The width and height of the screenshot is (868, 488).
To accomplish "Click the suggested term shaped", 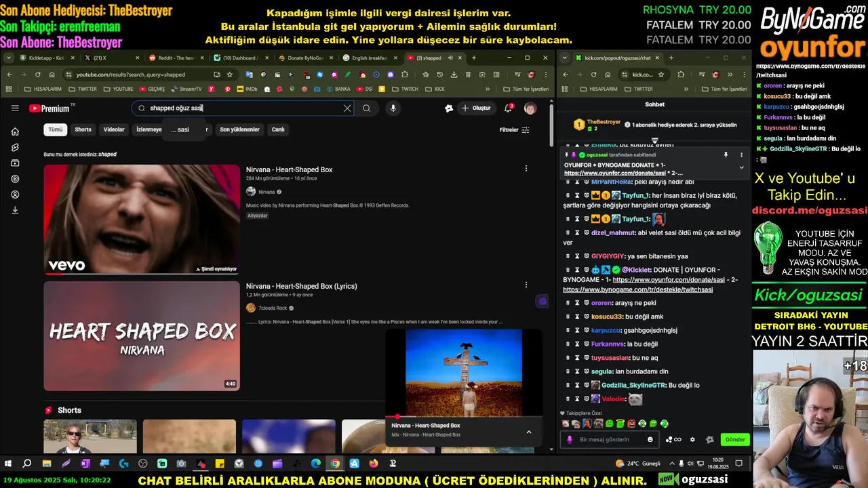I will 107,155.
